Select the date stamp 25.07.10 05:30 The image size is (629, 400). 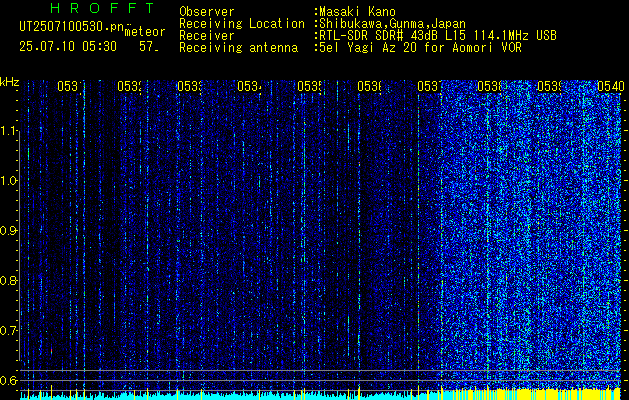(x=68, y=47)
